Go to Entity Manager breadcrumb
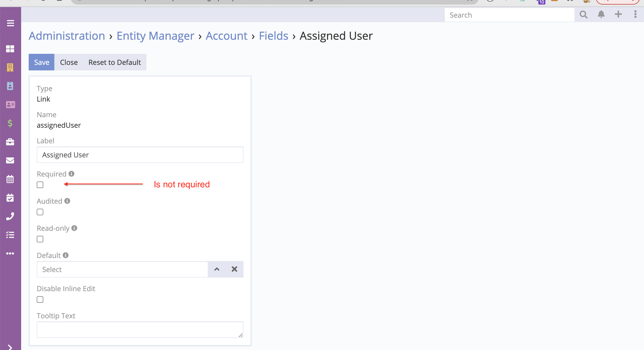644x350 pixels. click(155, 36)
